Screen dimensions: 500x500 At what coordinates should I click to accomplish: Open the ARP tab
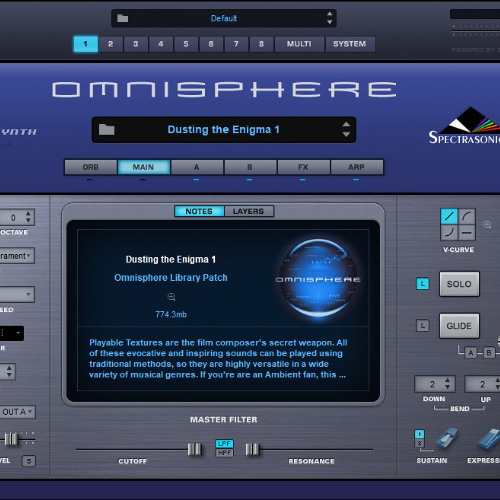[x=357, y=167]
